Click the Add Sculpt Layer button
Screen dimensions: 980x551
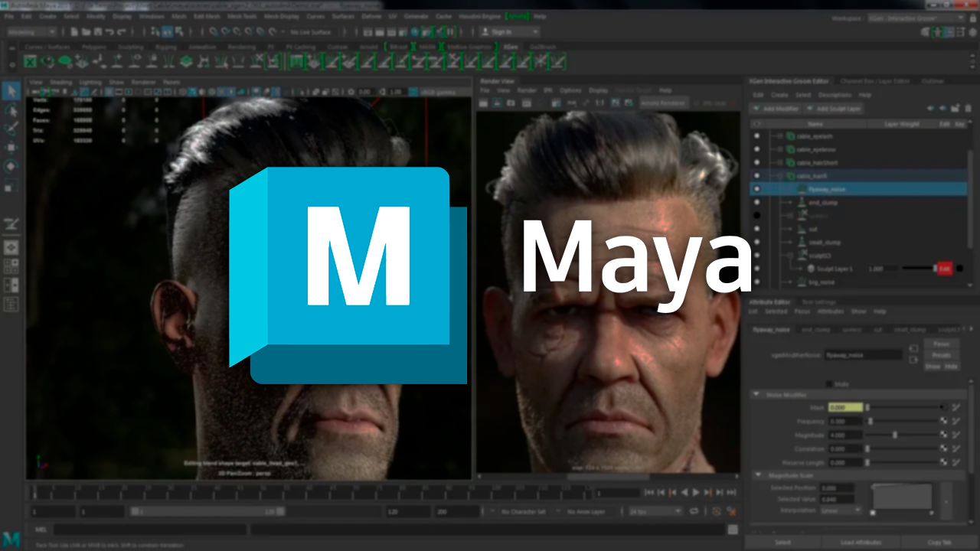coord(835,109)
